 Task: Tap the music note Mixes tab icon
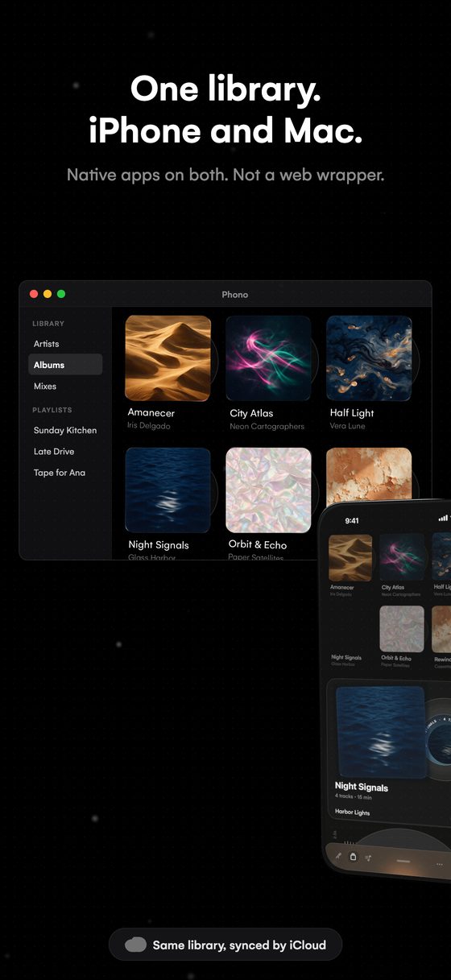pyautogui.click(x=368, y=858)
